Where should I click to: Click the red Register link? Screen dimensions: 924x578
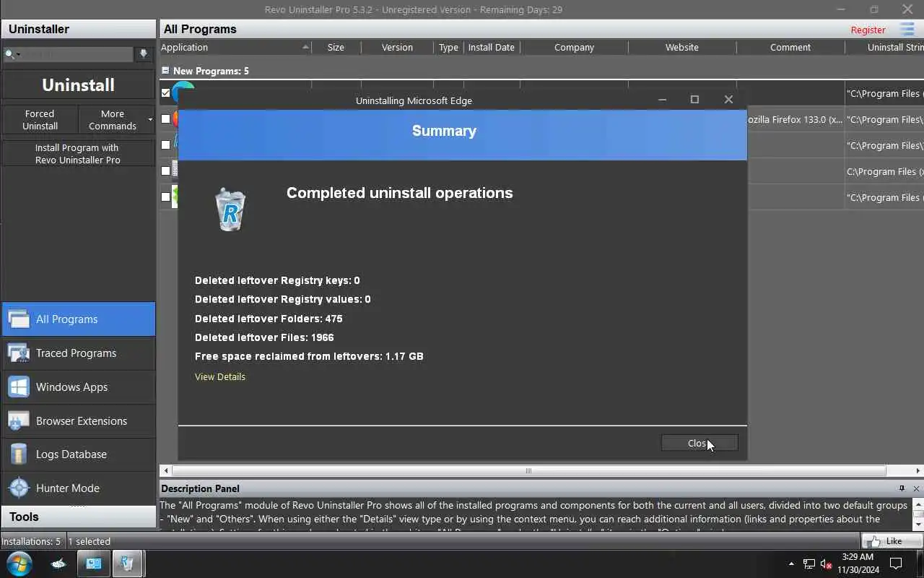868,30
